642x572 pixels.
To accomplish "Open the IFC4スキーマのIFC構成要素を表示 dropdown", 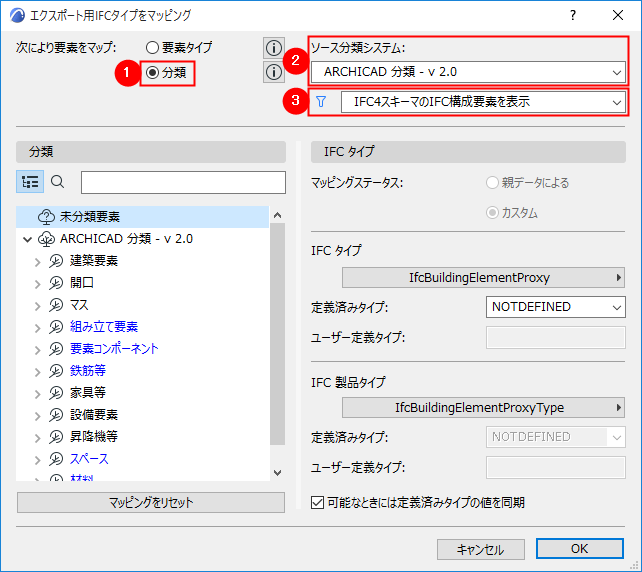I will pos(483,102).
